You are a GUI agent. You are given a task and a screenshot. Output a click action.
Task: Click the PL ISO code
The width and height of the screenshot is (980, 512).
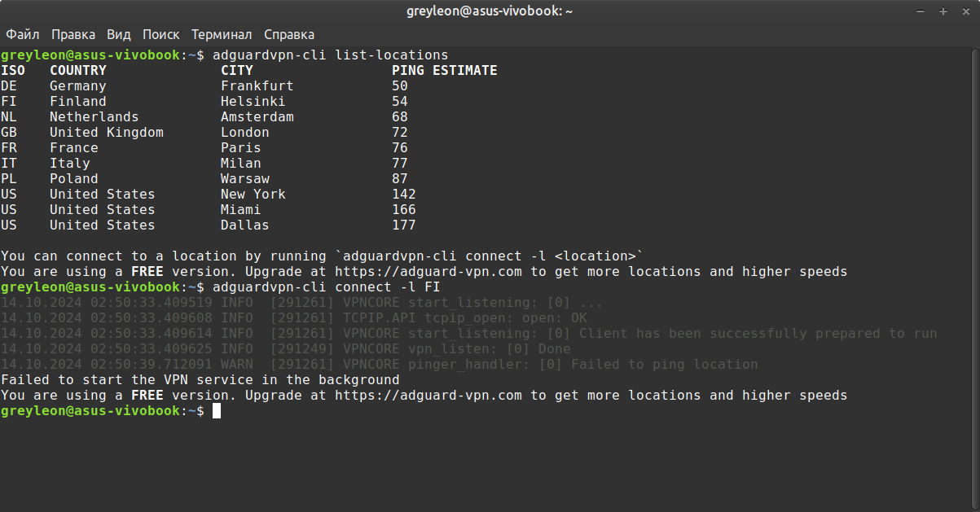tap(9, 179)
